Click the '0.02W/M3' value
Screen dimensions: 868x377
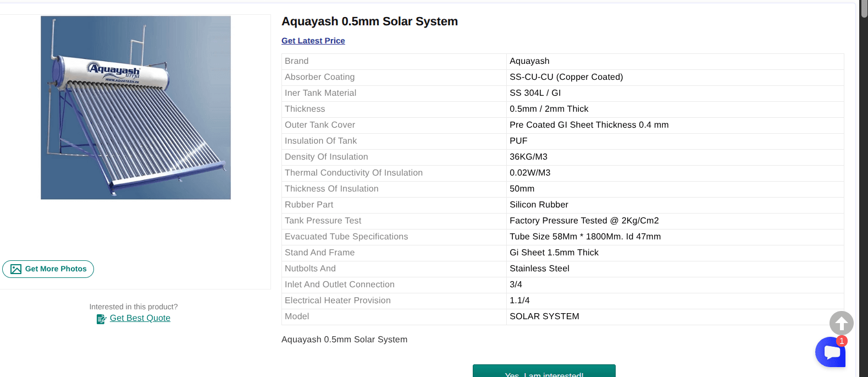(x=530, y=173)
